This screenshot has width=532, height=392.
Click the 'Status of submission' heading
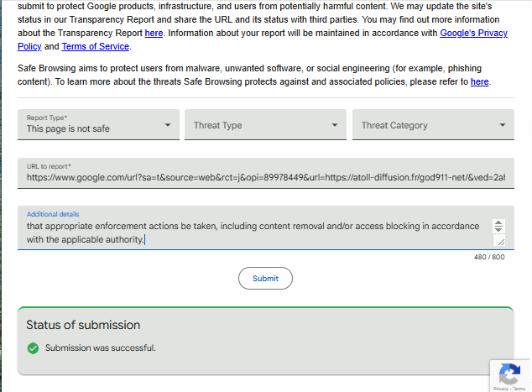(83, 325)
